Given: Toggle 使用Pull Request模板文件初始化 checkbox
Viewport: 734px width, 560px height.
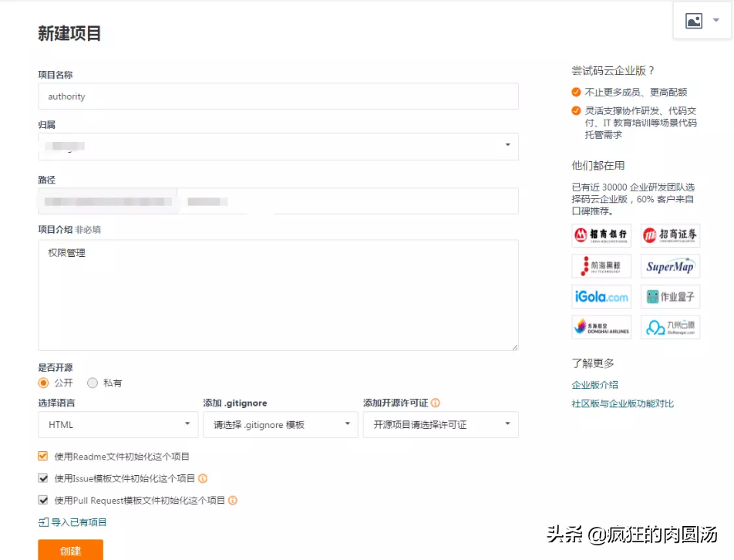Looking at the screenshot, I should tap(43, 501).
